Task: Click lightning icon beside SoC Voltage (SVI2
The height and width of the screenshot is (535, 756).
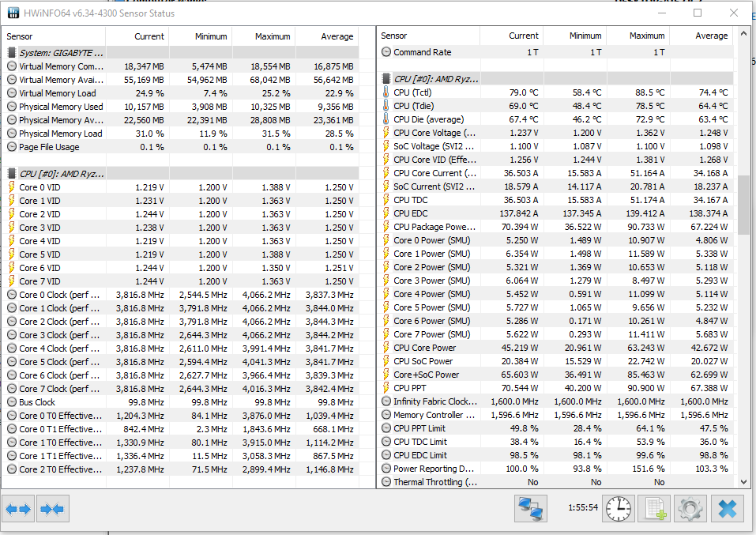Action: tap(386, 146)
